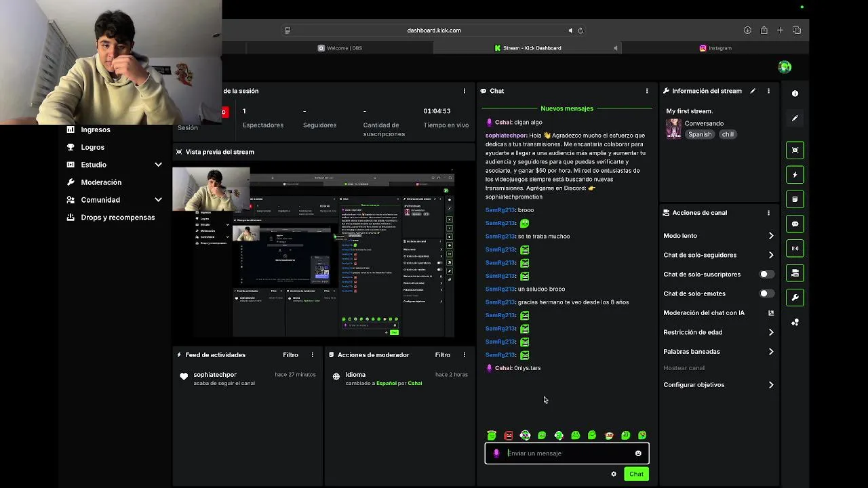Viewport: 868px width, 488px height.
Task: Edit stream info with the header pencil icon
Action: pos(753,91)
